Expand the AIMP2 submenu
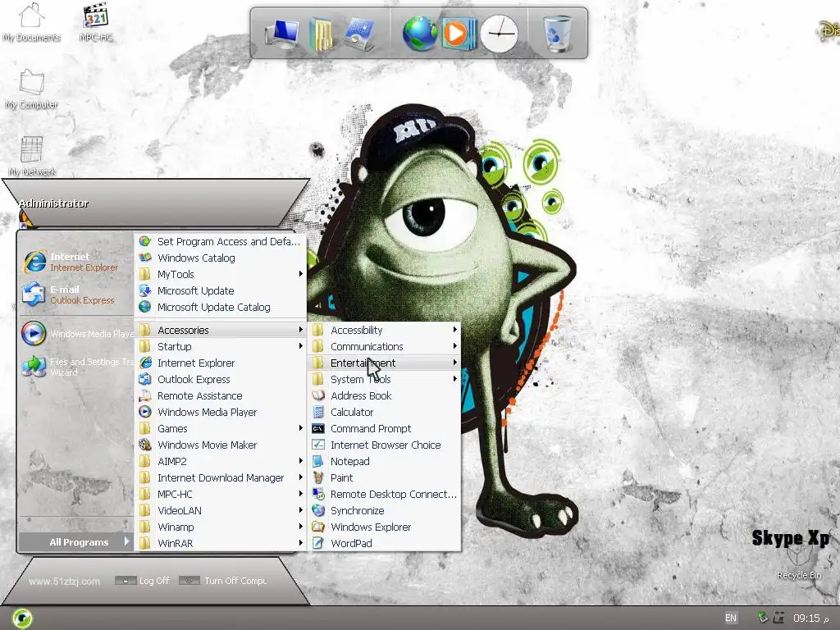 (x=221, y=461)
